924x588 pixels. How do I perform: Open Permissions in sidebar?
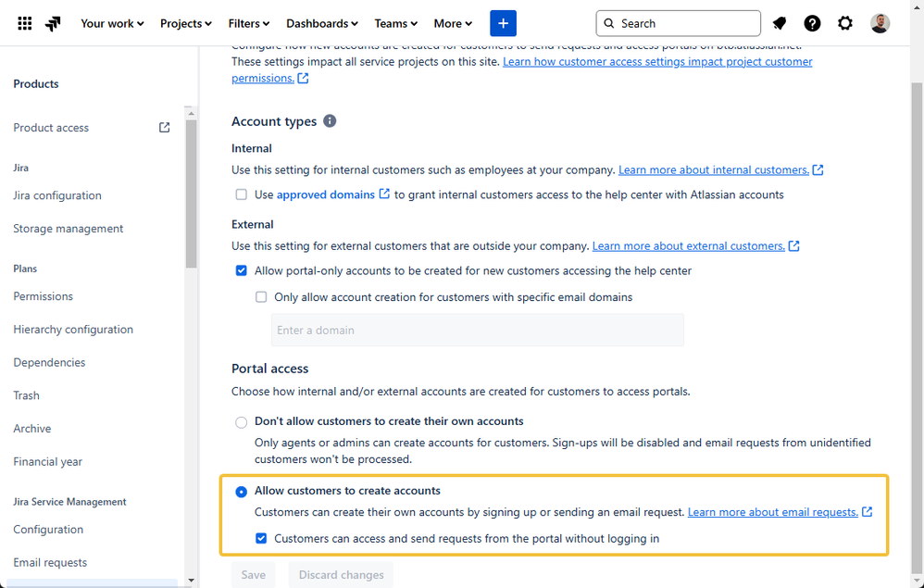43,295
